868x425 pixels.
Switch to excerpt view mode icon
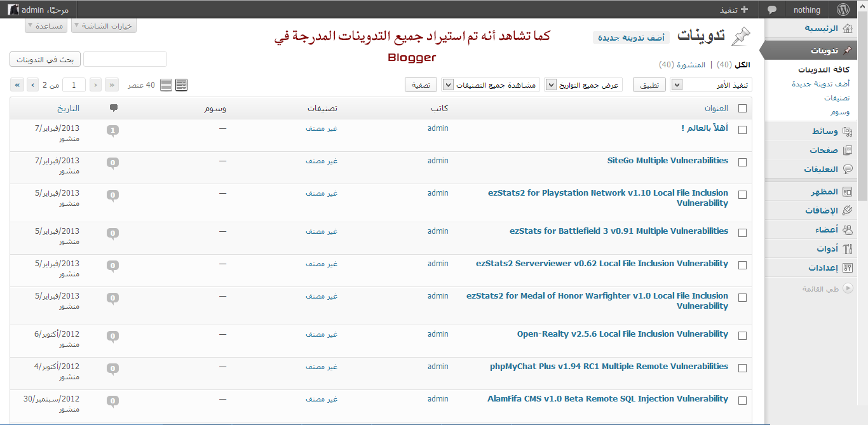(x=166, y=85)
